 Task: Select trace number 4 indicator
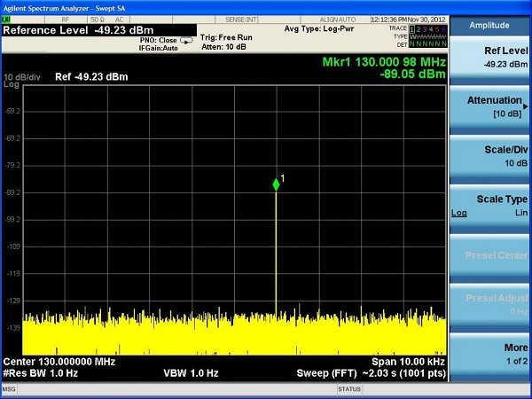point(431,29)
